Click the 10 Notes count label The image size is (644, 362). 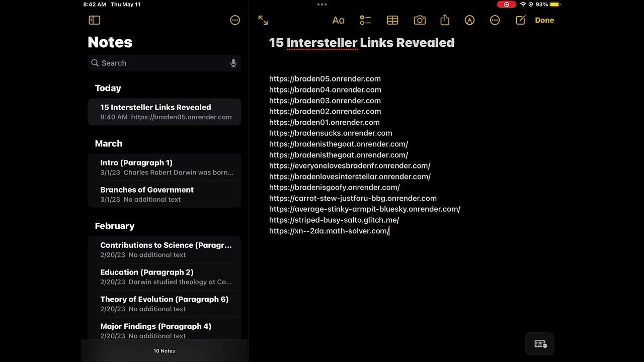click(x=165, y=351)
